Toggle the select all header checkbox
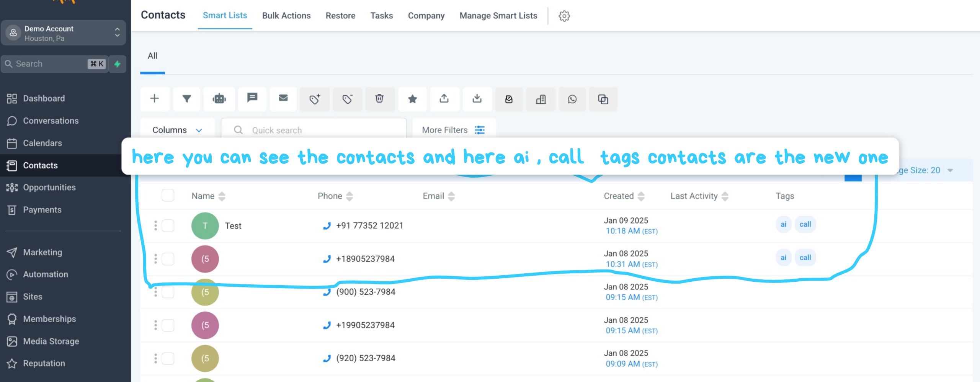Screen dimensions: 980x382 pyautogui.click(x=168, y=195)
